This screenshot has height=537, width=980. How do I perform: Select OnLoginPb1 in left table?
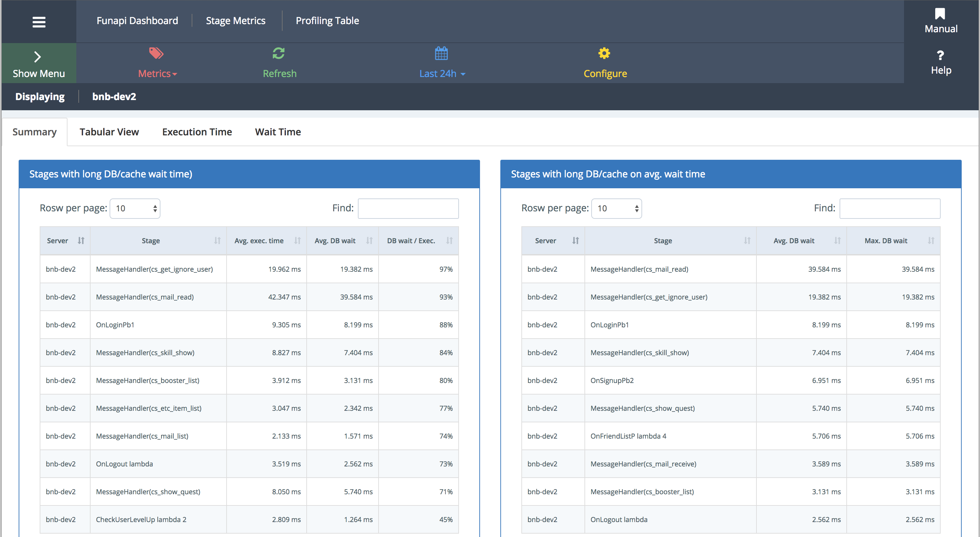click(115, 325)
